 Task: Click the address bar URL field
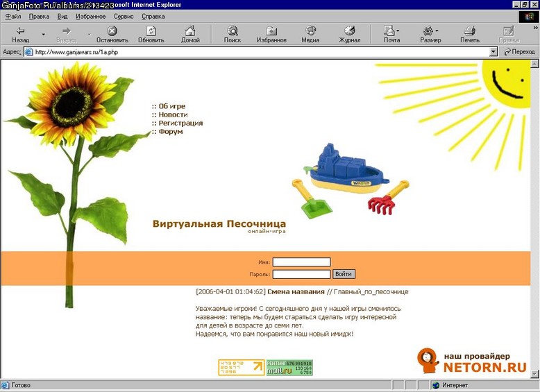pyautogui.click(x=262, y=52)
